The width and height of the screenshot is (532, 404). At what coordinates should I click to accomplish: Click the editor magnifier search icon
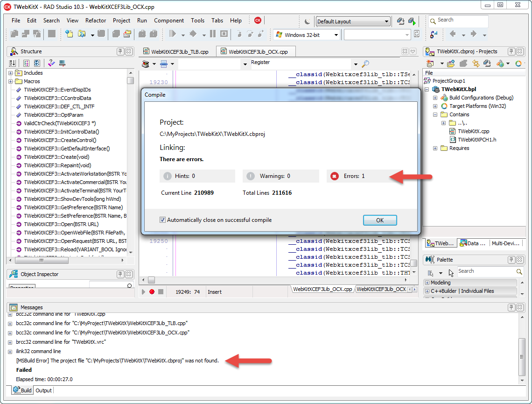click(365, 64)
